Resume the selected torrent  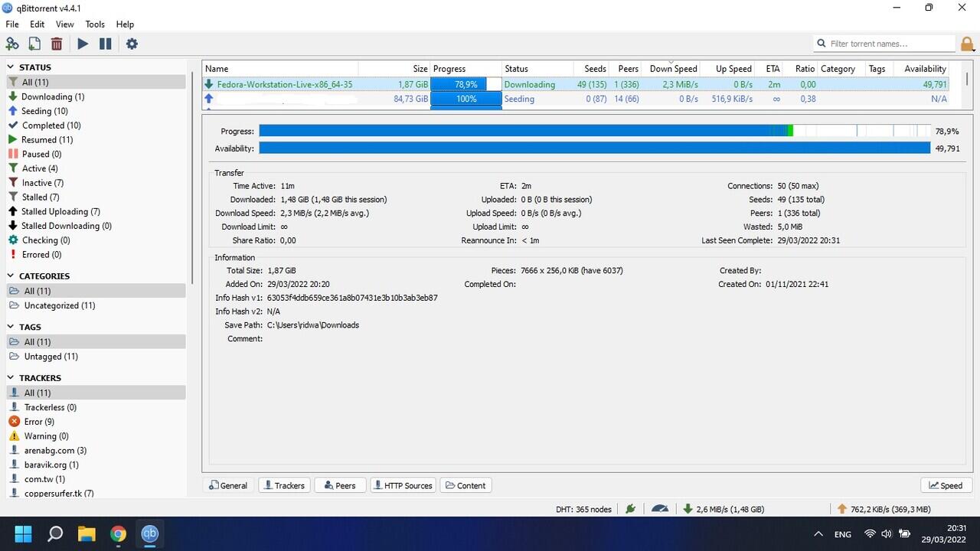coord(83,44)
